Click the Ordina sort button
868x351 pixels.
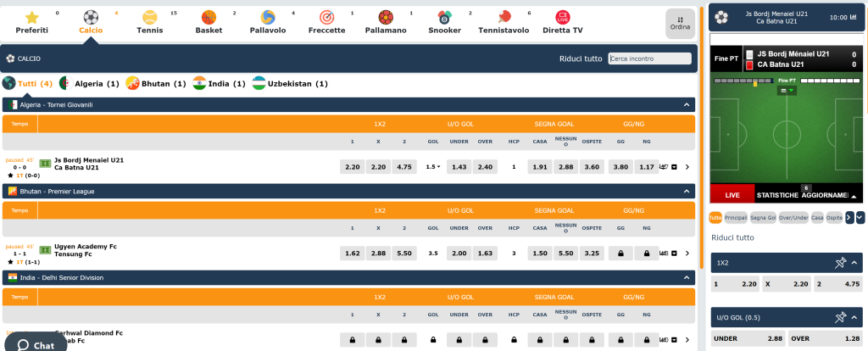[x=680, y=24]
